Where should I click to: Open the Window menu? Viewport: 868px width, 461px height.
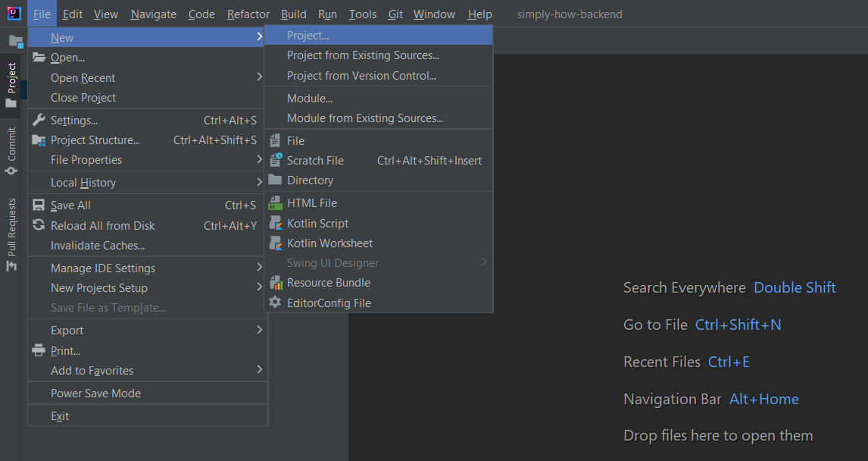pos(434,14)
